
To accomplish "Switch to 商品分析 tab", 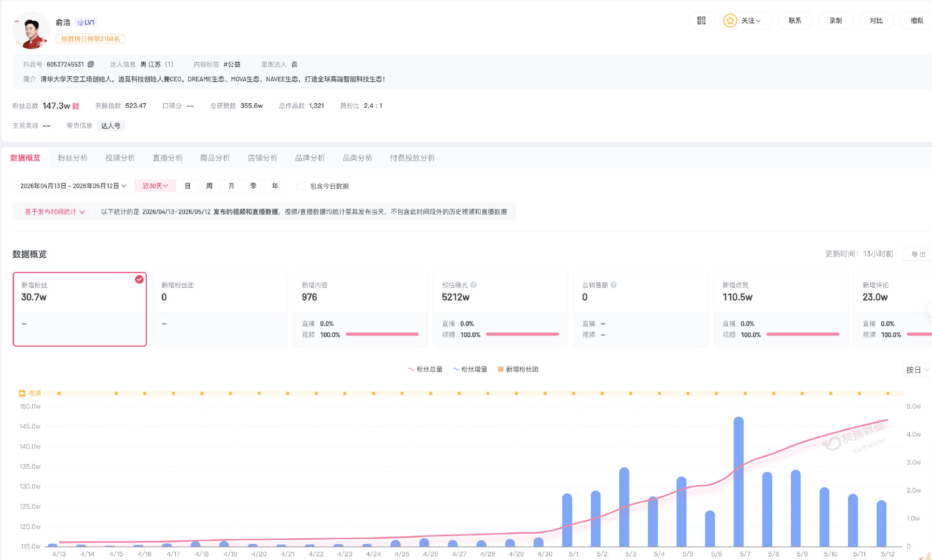I will click(215, 158).
